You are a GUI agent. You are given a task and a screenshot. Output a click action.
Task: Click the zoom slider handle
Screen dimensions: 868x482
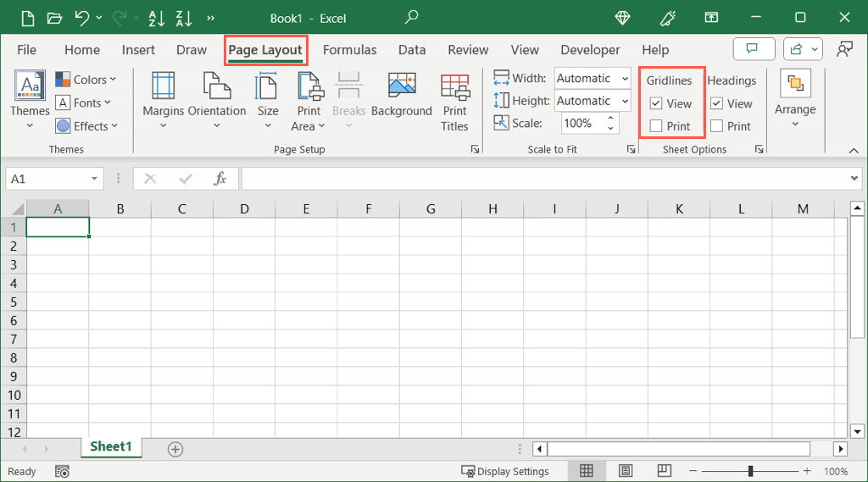click(750, 471)
